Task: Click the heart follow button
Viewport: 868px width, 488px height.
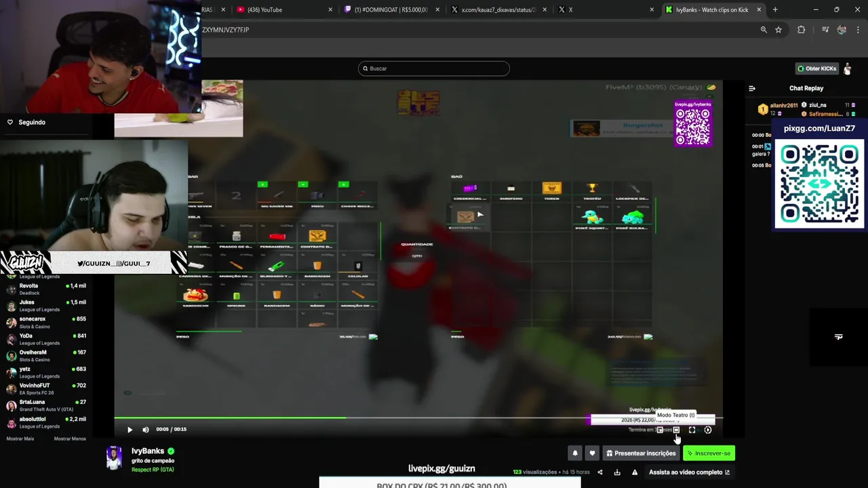Action: coord(592,453)
